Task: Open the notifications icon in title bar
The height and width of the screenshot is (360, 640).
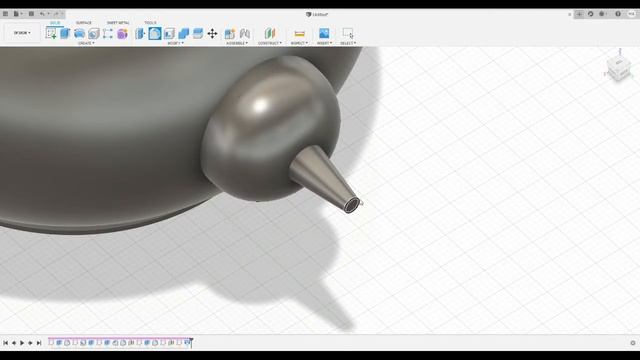Action: tap(602, 14)
